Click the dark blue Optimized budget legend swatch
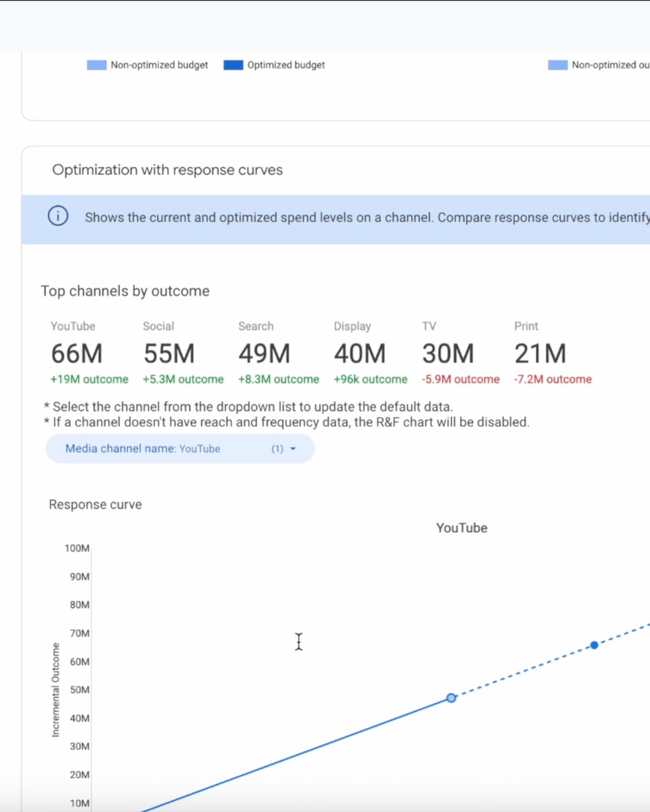Screen dimensions: 650x812 [232, 64]
